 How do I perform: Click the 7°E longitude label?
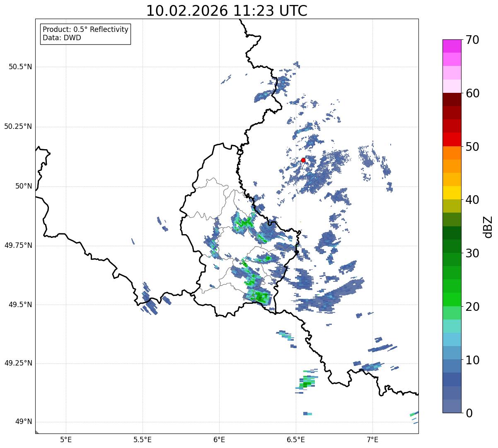tap(372, 439)
